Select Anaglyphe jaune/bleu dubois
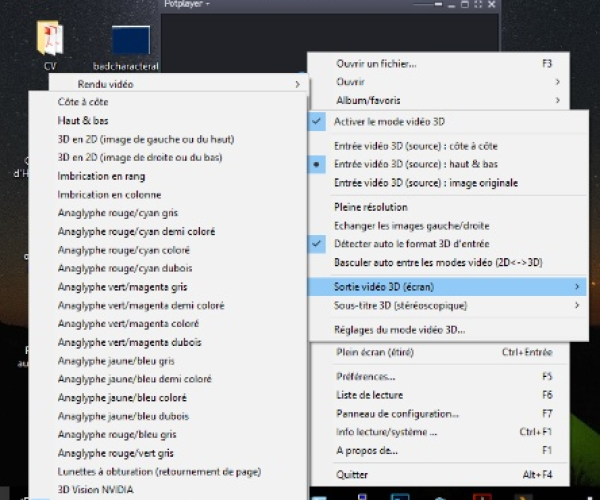Viewport: 600px width, 500px height. tap(168, 416)
